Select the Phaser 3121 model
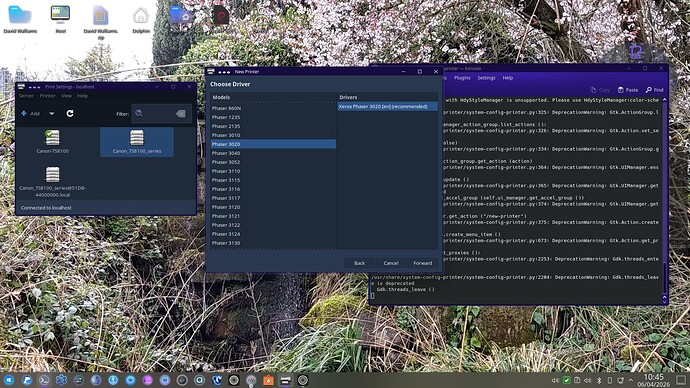This screenshot has height=388, width=690. tap(273, 216)
